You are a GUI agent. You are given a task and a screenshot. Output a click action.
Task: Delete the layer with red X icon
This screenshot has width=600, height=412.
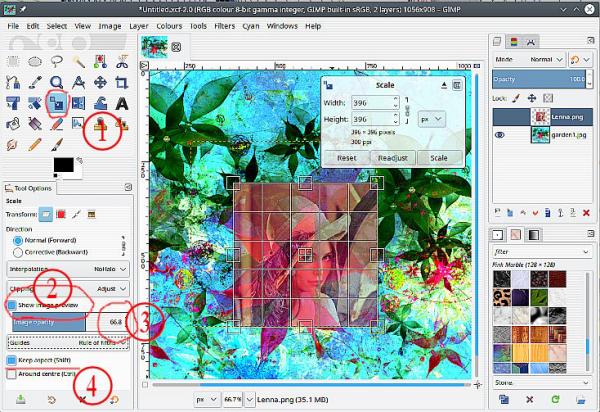tap(586, 213)
